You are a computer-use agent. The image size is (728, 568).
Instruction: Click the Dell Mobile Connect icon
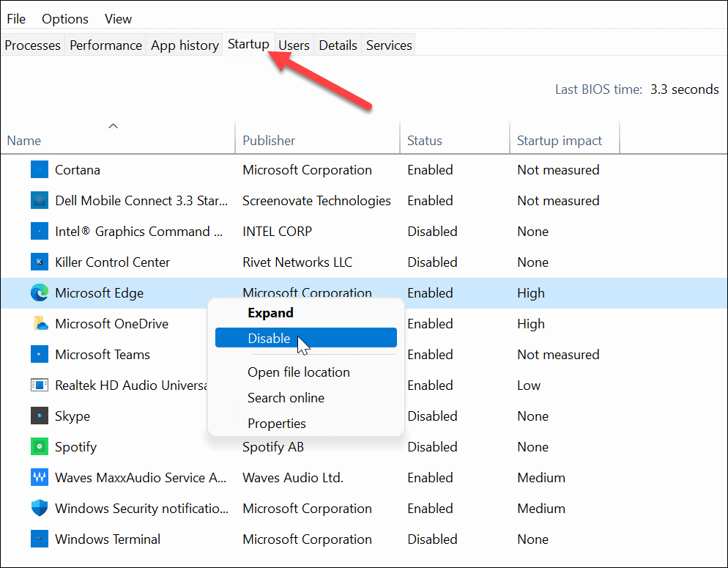pyautogui.click(x=39, y=200)
